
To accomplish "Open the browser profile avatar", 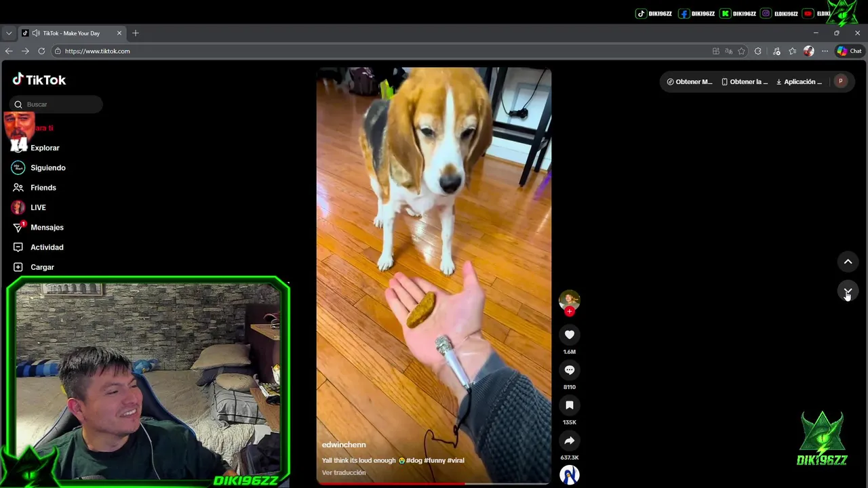I will coord(808,51).
